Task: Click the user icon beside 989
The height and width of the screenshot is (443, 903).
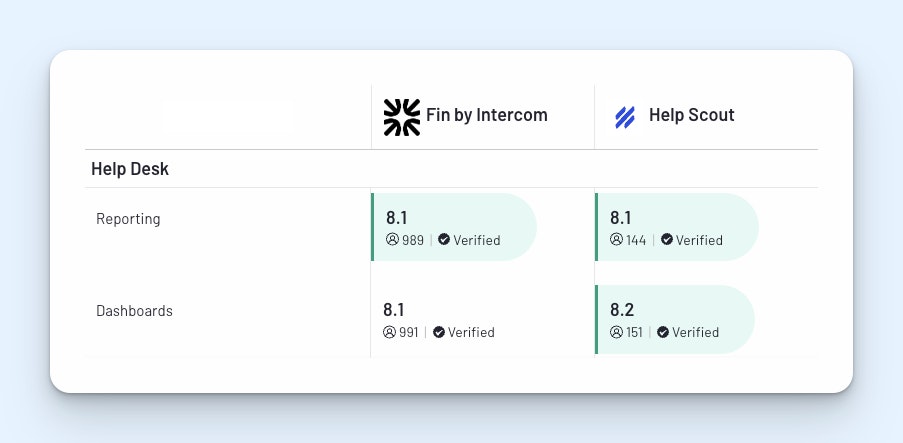Action: tap(392, 239)
